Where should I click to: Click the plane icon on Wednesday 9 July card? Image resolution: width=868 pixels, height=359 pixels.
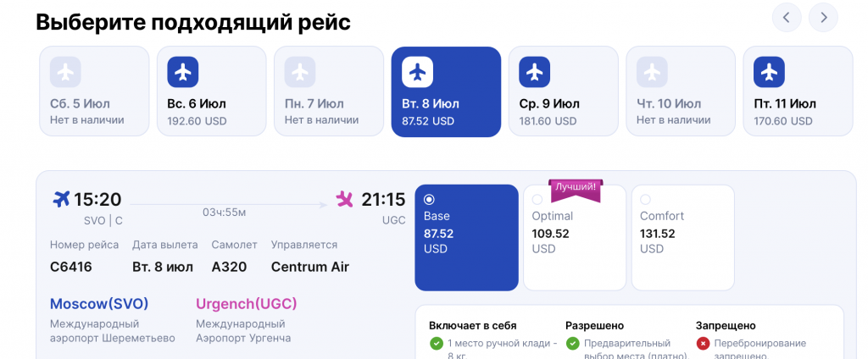[534, 72]
